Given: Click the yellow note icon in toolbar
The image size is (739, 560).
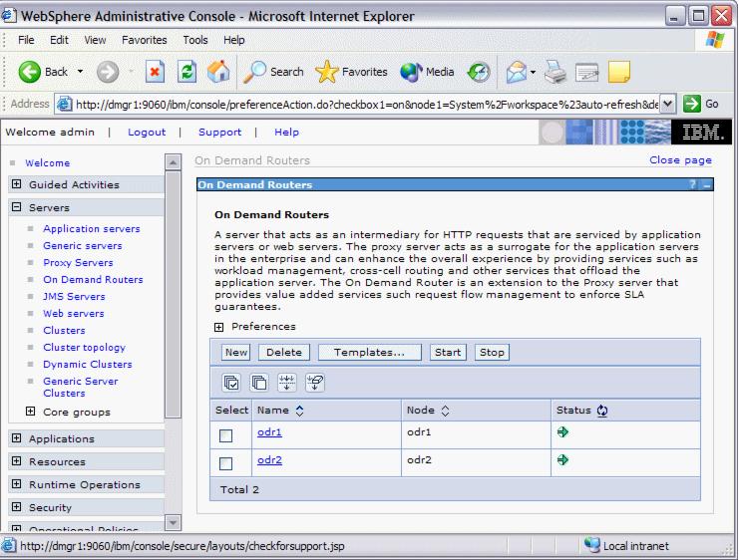Looking at the screenshot, I should tap(618, 72).
